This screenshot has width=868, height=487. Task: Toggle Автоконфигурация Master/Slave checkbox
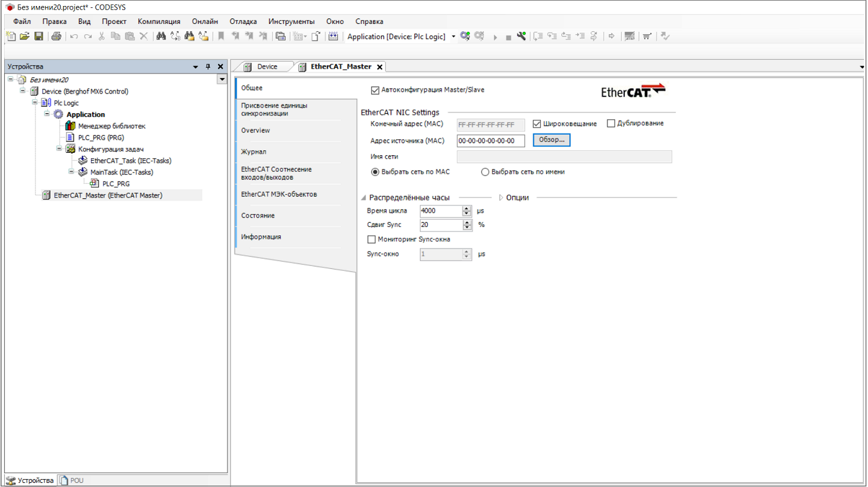click(375, 90)
